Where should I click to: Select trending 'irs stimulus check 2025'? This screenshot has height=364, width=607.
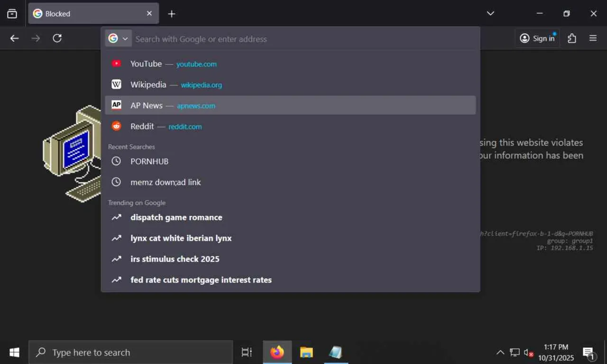(290, 259)
